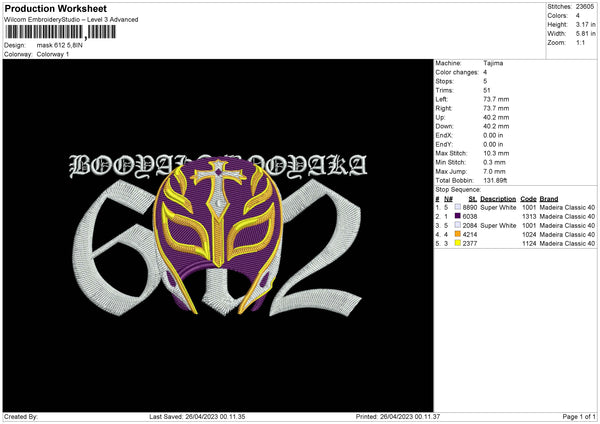Viewport: 600px width, 424px height.
Task: Click the EndY value 0.00 in
Action: [493, 144]
